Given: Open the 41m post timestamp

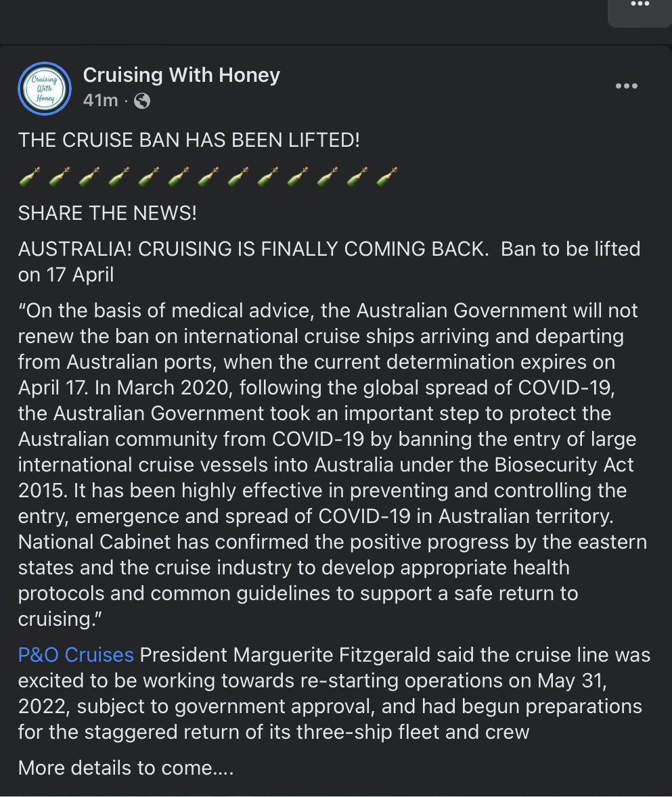Looking at the screenshot, I should (100, 101).
